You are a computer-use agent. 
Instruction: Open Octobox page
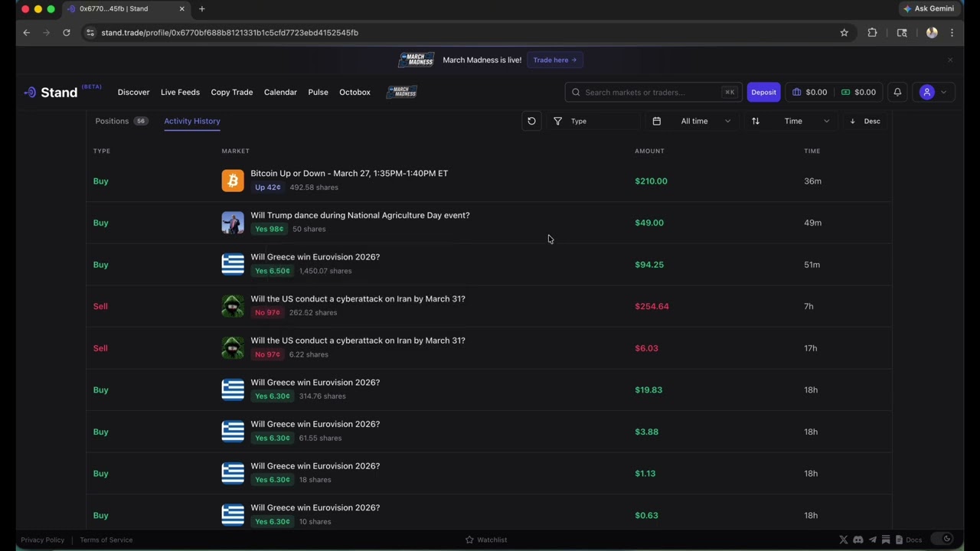pyautogui.click(x=354, y=92)
